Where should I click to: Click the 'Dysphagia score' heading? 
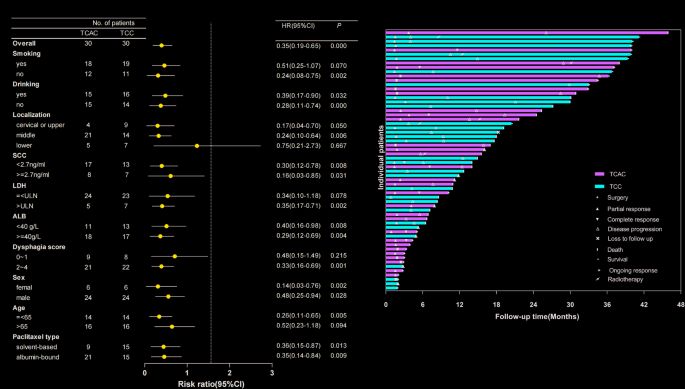click(39, 247)
